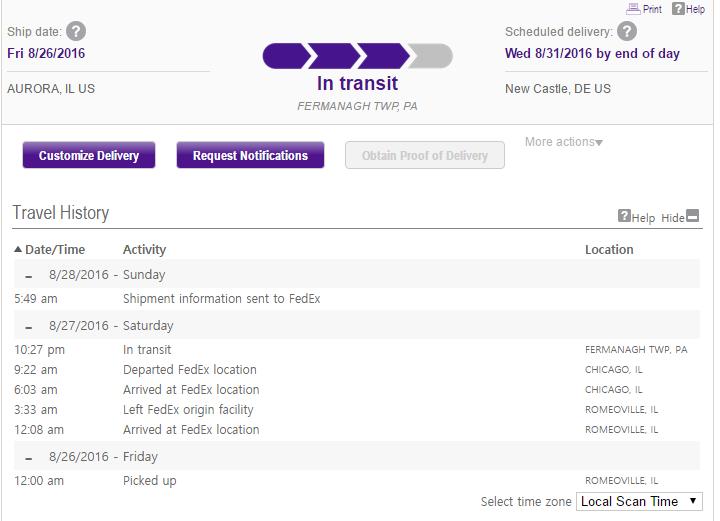Collapse the 8/28/2016 Sunday group
Viewport: 720px width, 521px height.
pos(29,275)
